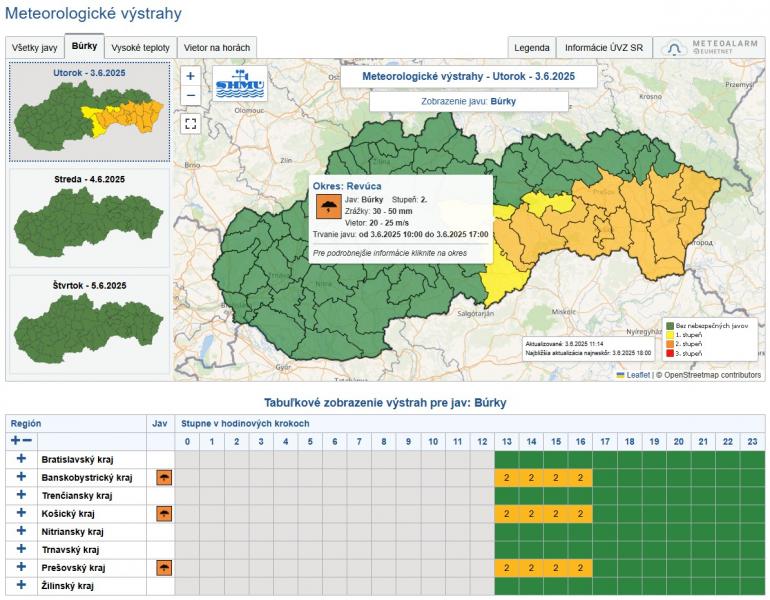Click 'Stupne v hodinových krokoch' header
Image resolution: width=770 pixels, height=600 pixels.
click(x=245, y=423)
